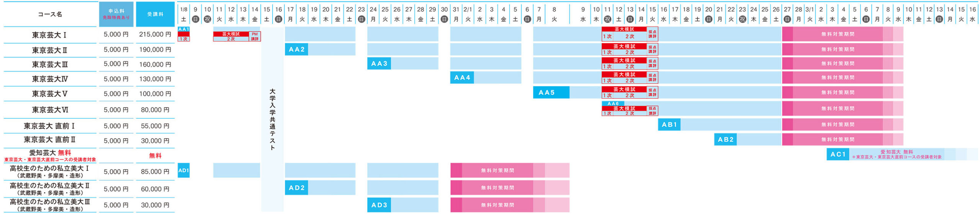Viewport: 980px width, 214px height.
Task: Click the 愛知芸大 無料 course label
Action: point(50,153)
